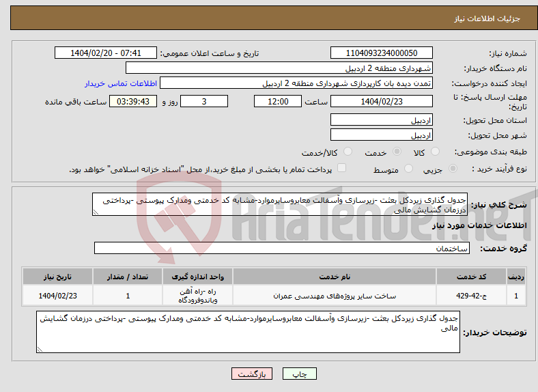This screenshot has height=392, width=538.
Task: Click cell ساخت سایر پروژه‌های مهندسی عمران
Action: coord(335,296)
